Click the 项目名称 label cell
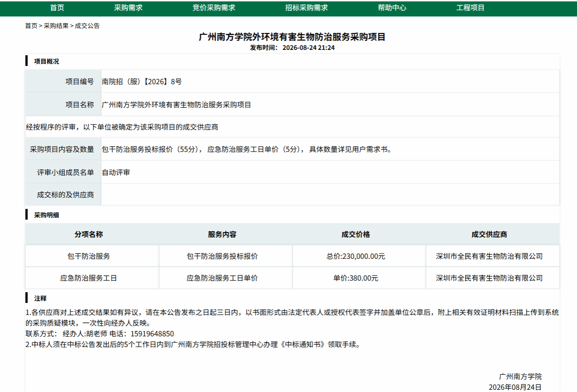 click(63, 105)
